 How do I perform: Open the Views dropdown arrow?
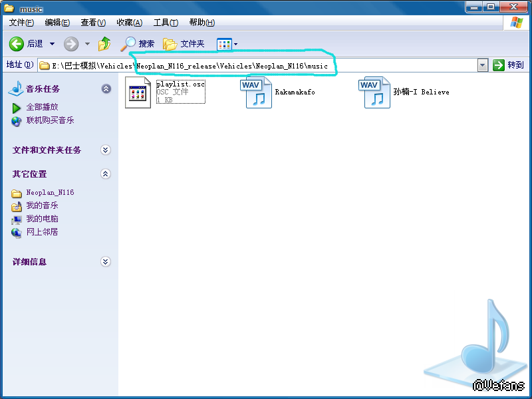(x=236, y=44)
